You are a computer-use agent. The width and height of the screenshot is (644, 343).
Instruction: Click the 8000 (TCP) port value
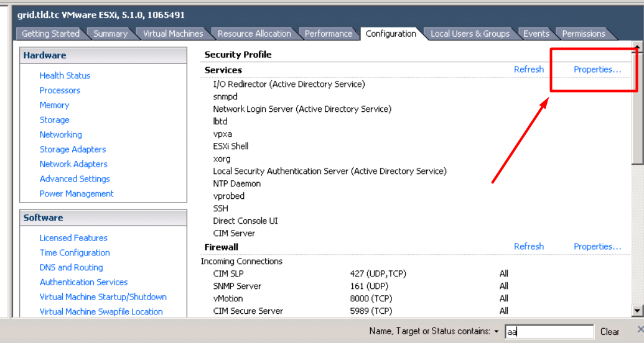click(371, 299)
